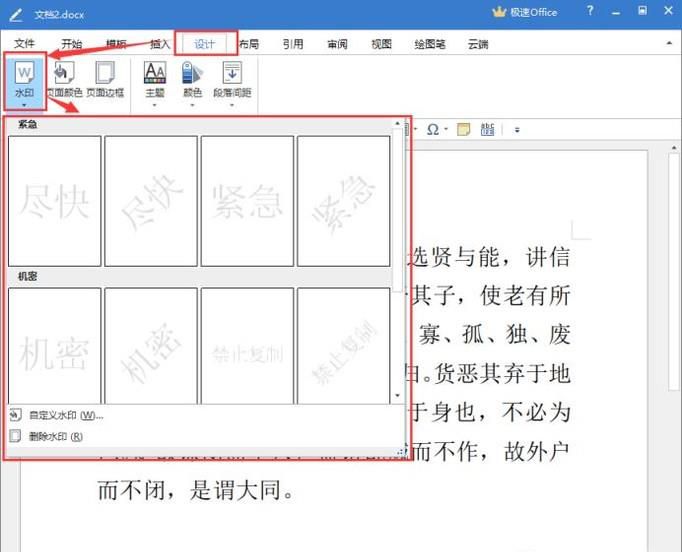Viewport: 682px width, 552px height.
Task: Click document scroll up arrow
Action: [x=674, y=148]
